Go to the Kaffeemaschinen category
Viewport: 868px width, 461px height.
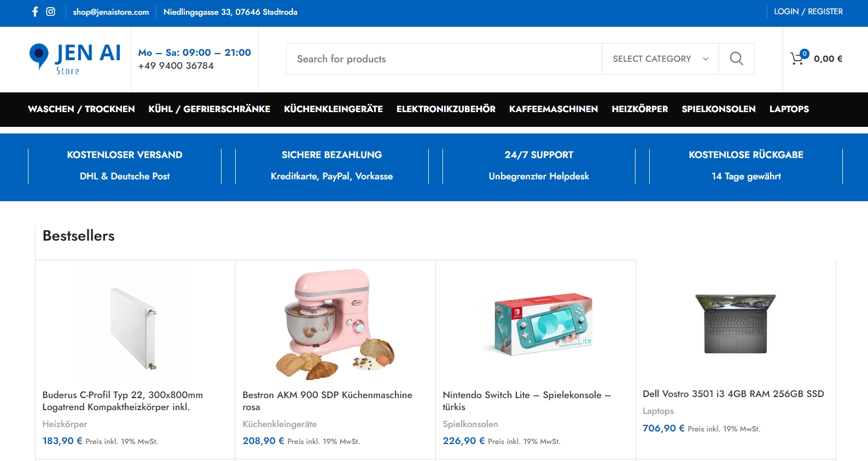pyautogui.click(x=554, y=109)
